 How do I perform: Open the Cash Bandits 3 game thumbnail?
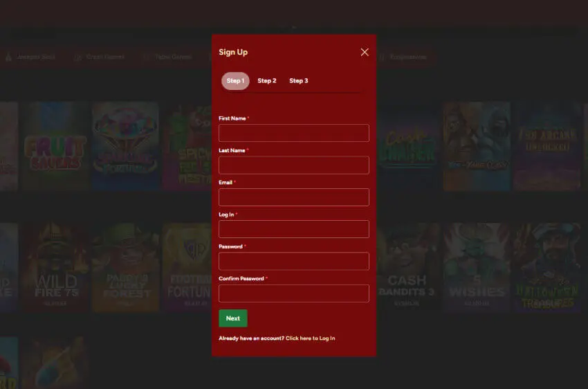(407, 267)
